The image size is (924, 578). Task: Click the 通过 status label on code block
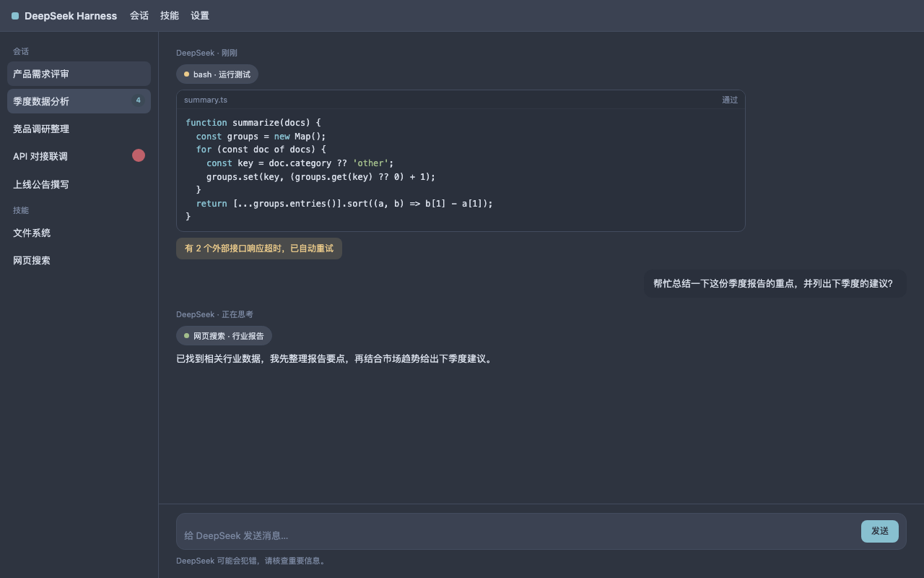[x=730, y=100]
